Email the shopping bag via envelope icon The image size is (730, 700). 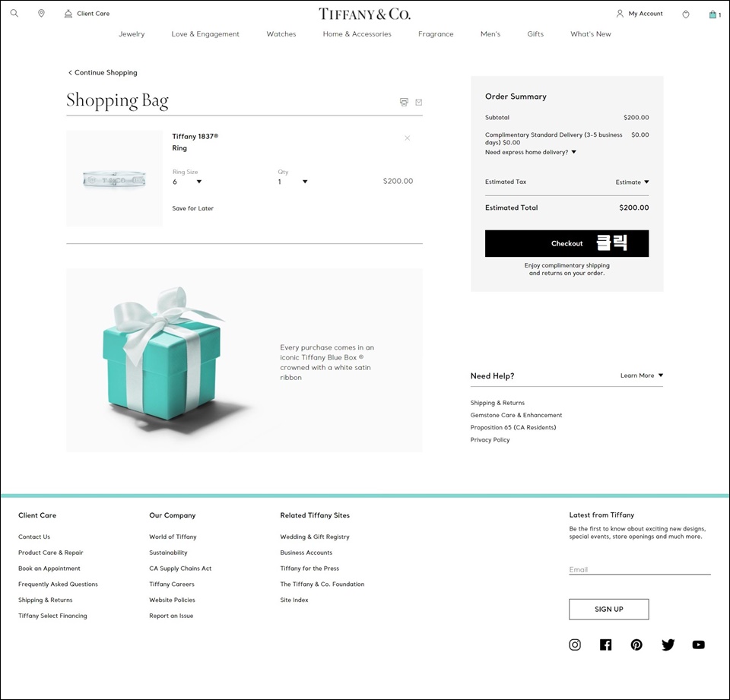(419, 103)
